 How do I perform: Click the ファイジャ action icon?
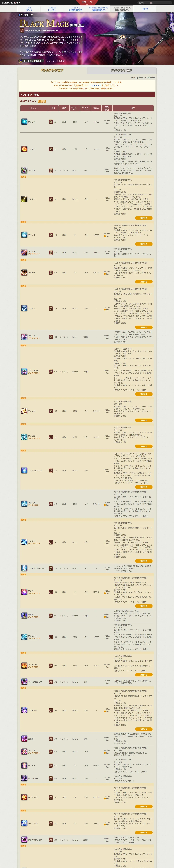tap(24, 665)
